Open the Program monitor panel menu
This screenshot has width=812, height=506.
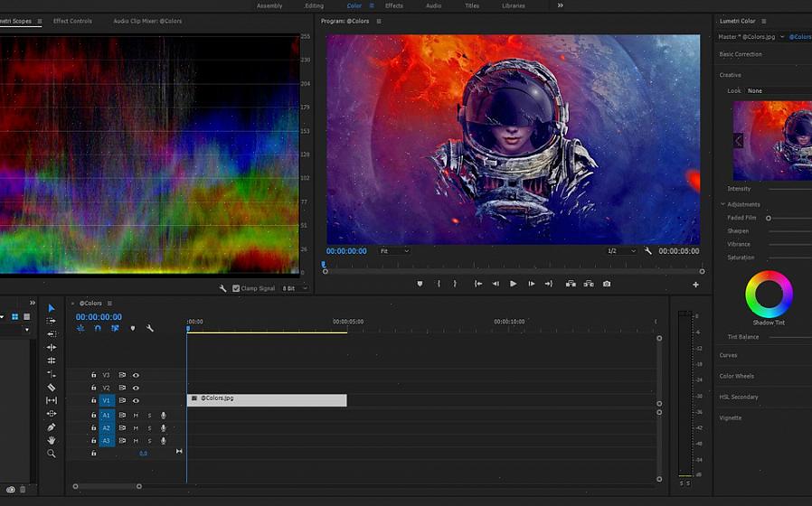coord(379,21)
